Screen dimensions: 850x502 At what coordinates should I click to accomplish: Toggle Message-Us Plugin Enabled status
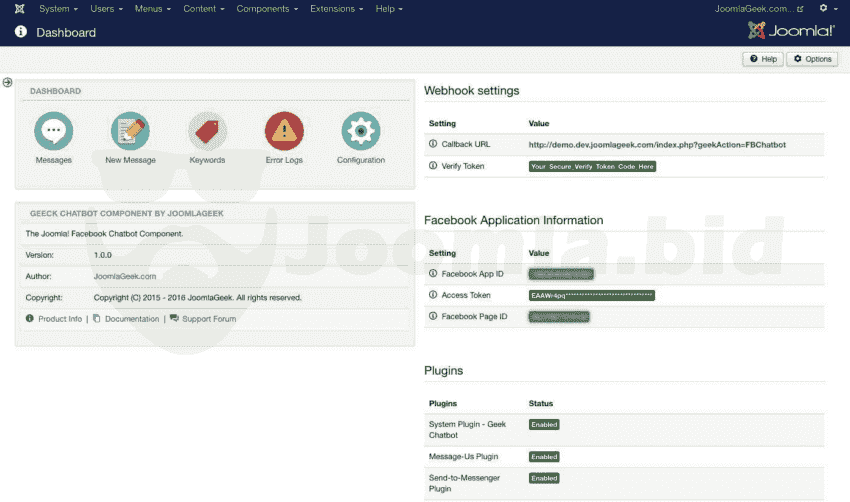pos(544,457)
